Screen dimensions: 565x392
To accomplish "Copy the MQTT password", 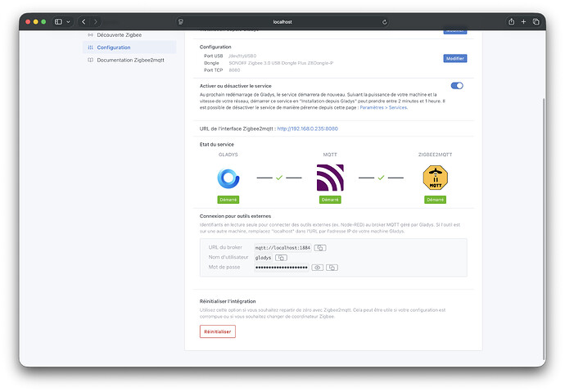I will (x=332, y=268).
